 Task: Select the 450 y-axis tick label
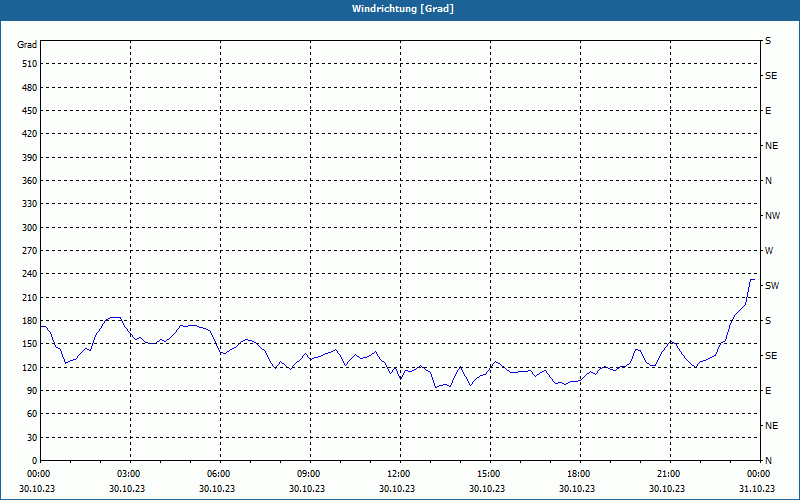(x=30, y=111)
